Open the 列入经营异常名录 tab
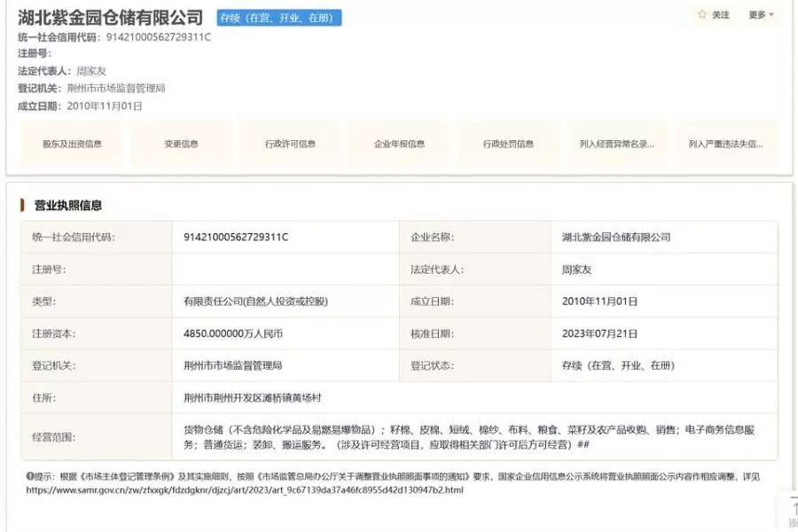The image size is (798, 532). tap(617, 144)
